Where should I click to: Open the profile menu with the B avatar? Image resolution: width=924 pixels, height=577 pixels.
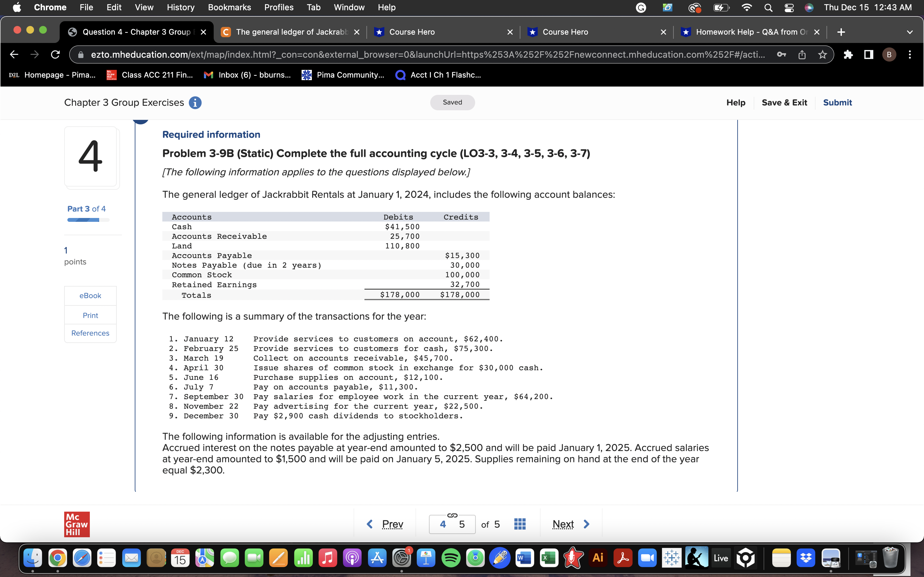click(889, 54)
